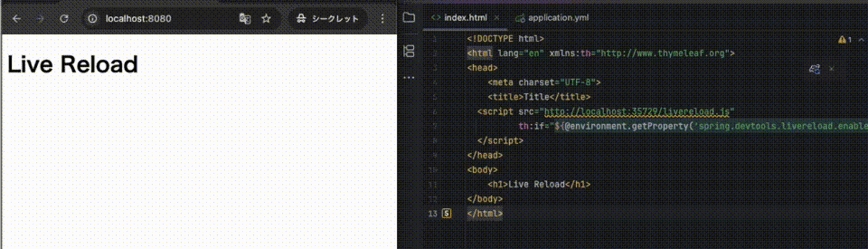Click the <h1>Live Reload</h1> code line
Screen dimensions: 868x249
tap(539, 185)
